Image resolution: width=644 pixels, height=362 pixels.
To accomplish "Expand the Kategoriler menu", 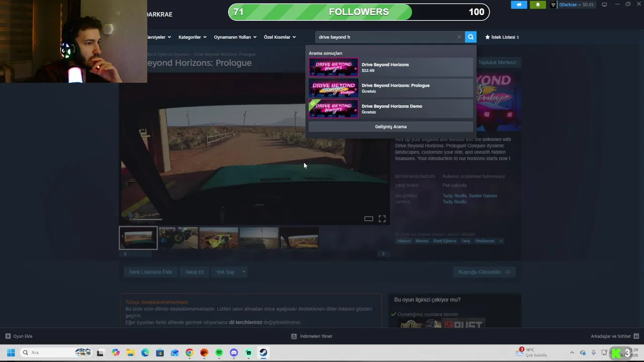I will [x=192, y=37].
